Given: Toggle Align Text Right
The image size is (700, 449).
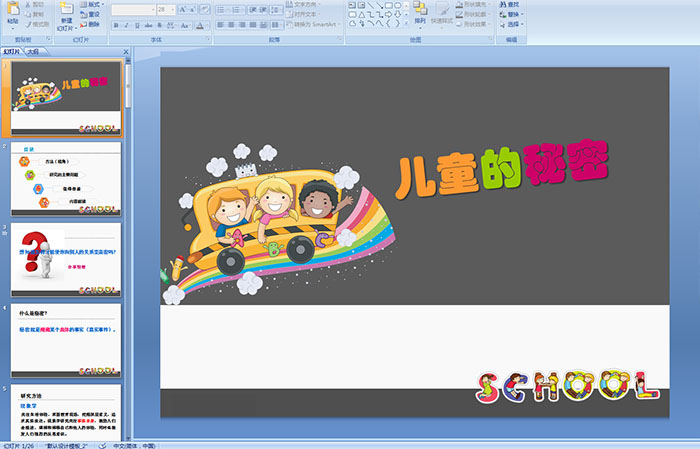Looking at the screenshot, I should point(242,25).
